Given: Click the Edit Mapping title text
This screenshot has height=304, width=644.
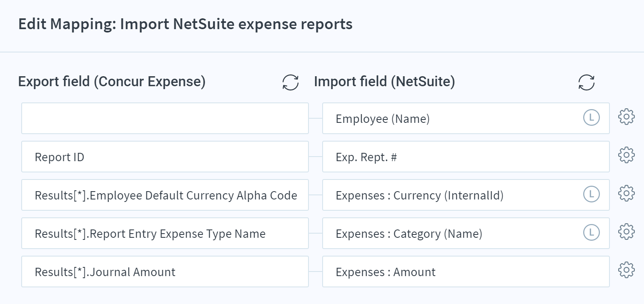Looking at the screenshot, I should point(185,24).
